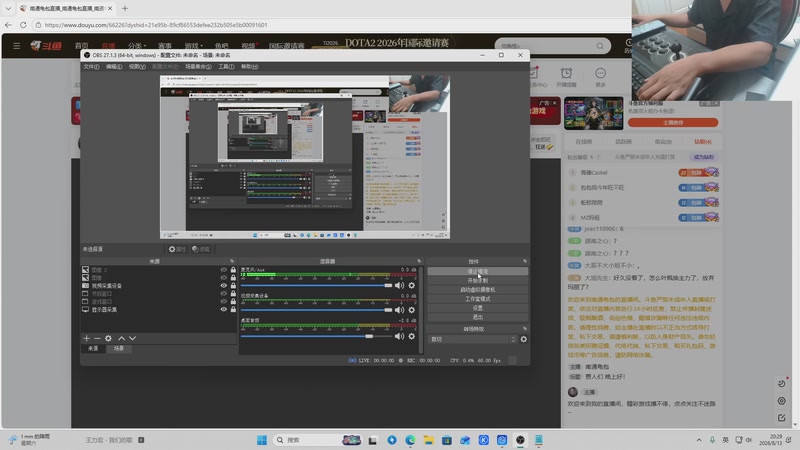Click the Douyu search magnifier icon
800x450 pixels.
tap(600, 46)
